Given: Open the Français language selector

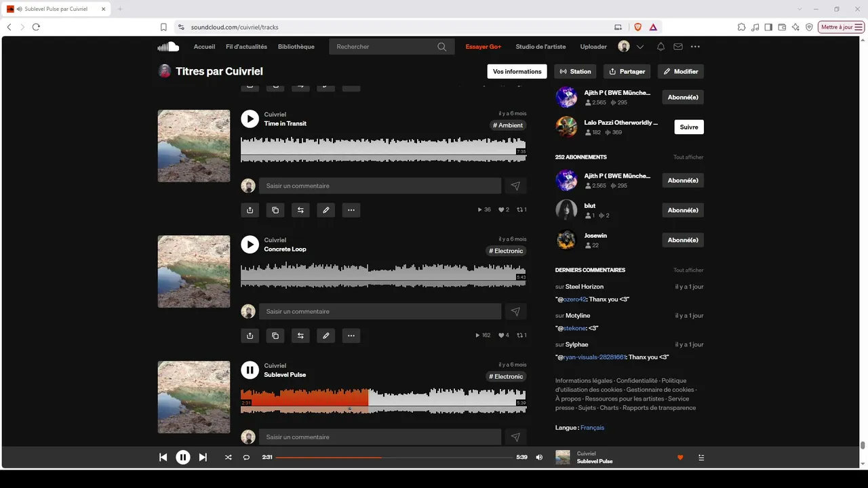Looking at the screenshot, I should point(592,428).
